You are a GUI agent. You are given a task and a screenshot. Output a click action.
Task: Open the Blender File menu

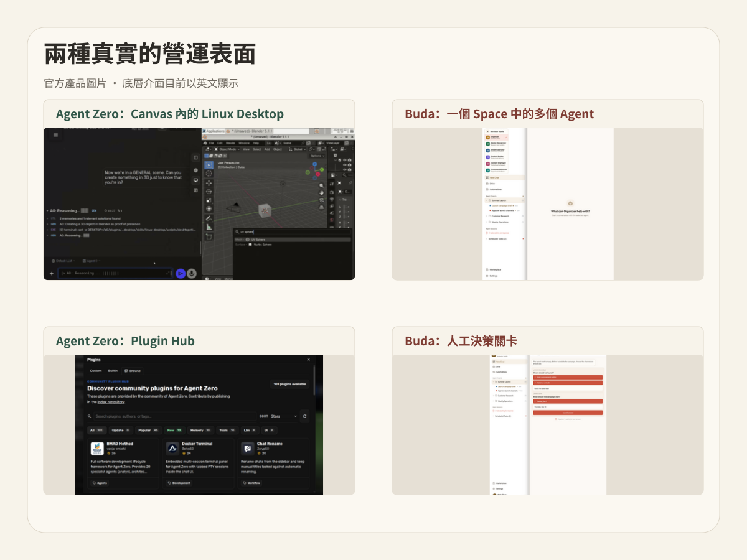[x=211, y=143]
